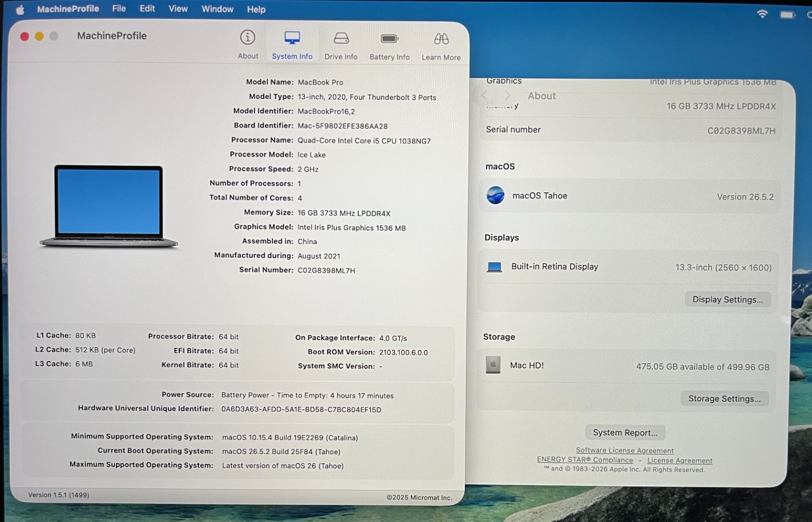Screen dimensions: 812x522
Task: Close the MachineProfile window with red button
Action: click(x=24, y=36)
